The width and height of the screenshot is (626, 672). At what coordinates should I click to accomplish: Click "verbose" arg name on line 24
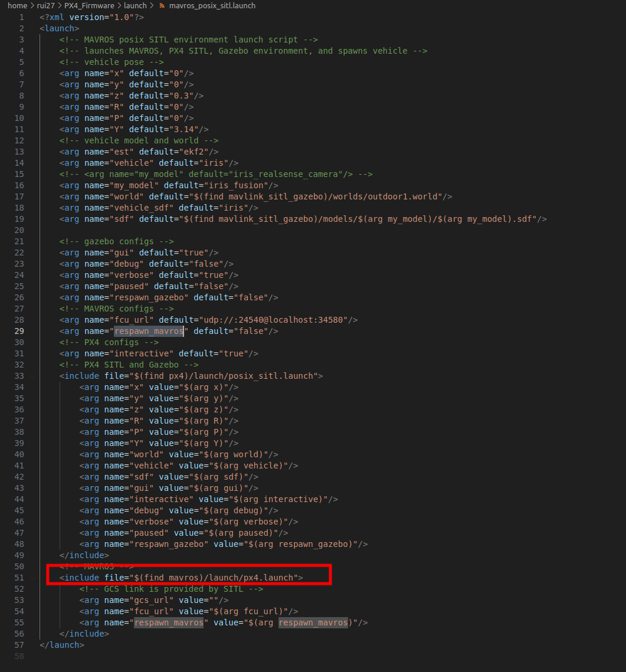pyautogui.click(x=132, y=275)
